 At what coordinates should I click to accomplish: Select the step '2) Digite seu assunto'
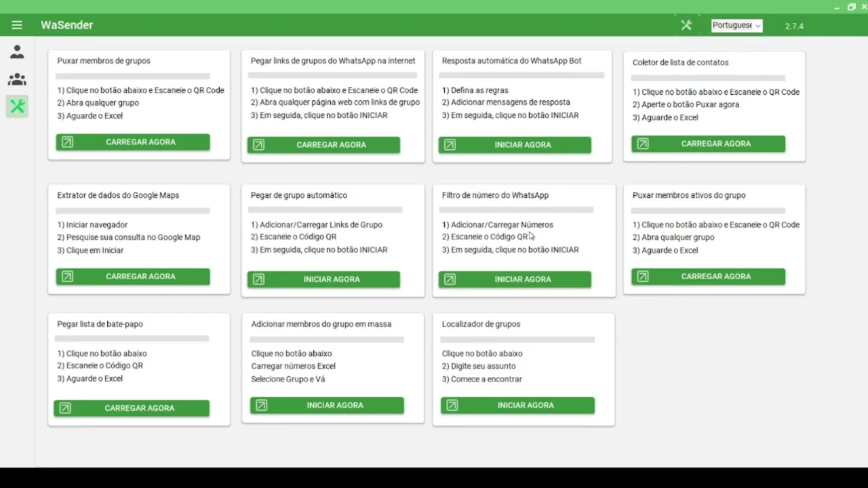tap(479, 366)
